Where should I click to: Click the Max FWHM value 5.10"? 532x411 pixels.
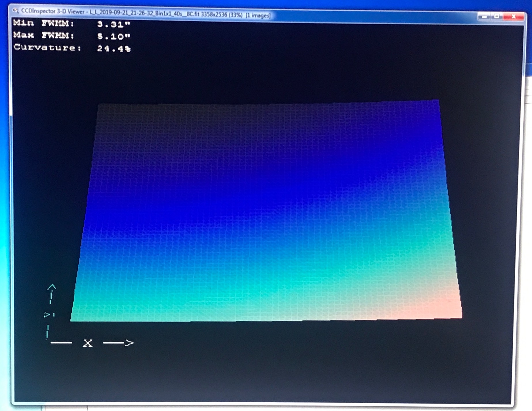tap(114, 36)
